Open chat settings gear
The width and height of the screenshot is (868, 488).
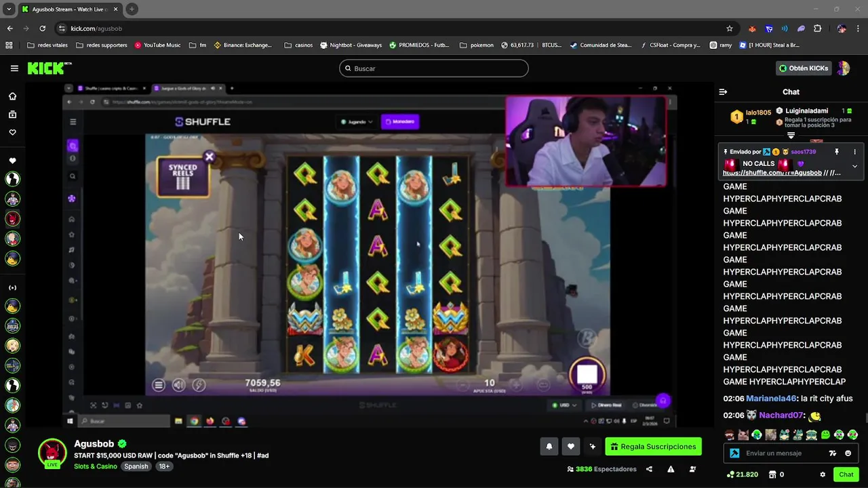pos(823,474)
